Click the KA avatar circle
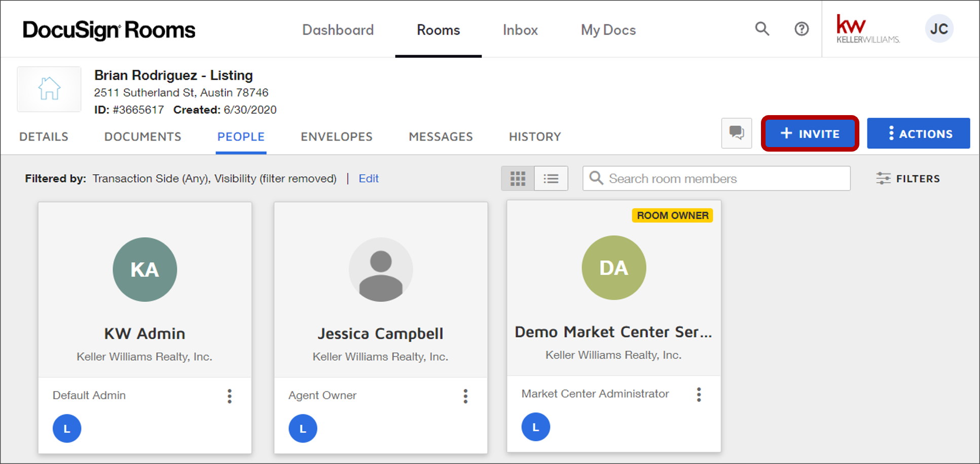Screen dimensions: 980x464 tap(145, 269)
